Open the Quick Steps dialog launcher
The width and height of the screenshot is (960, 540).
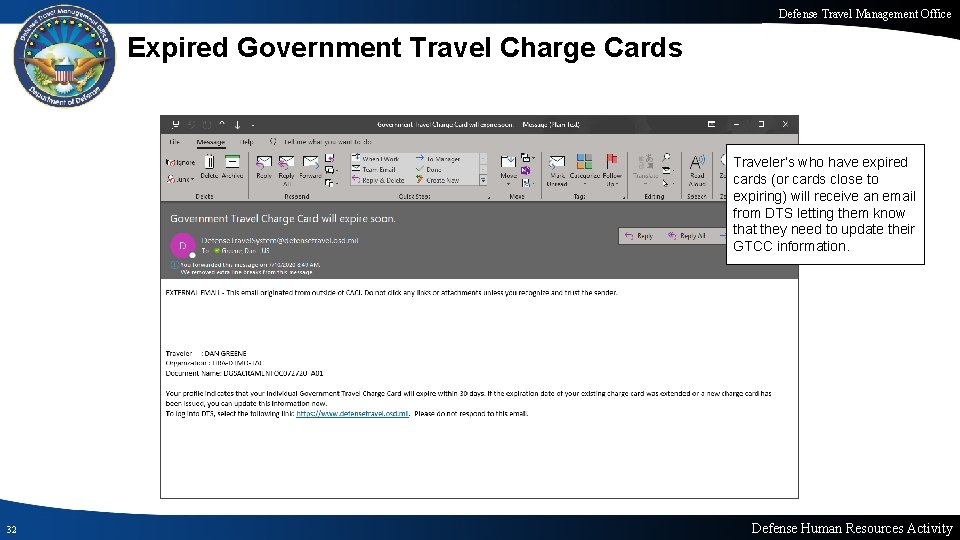[489, 197]
